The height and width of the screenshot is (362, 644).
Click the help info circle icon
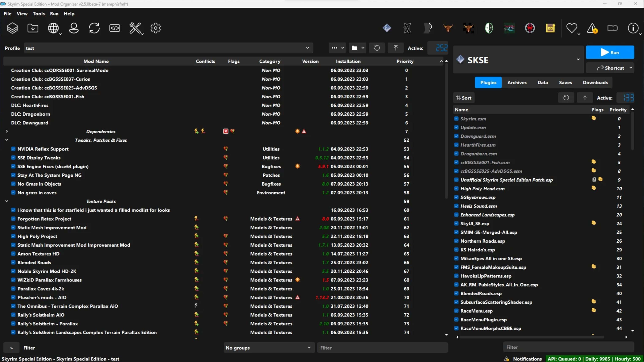(633, 28)
